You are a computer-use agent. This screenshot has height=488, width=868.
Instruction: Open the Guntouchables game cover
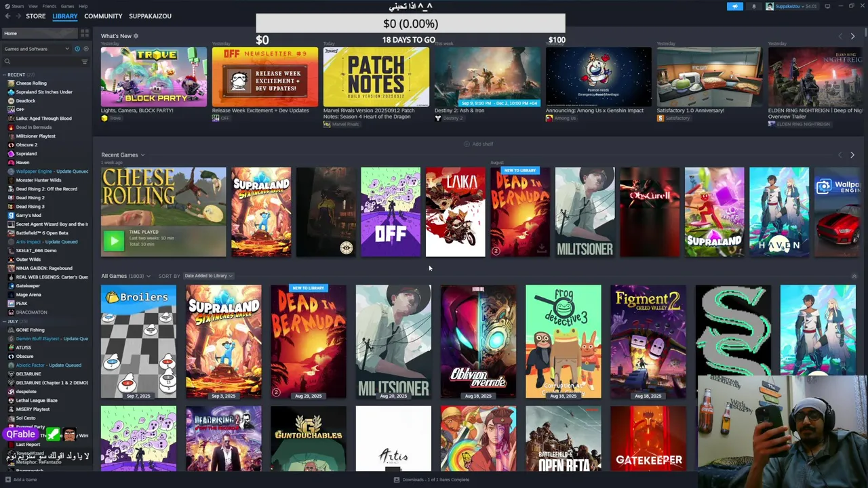coord(308,439)
